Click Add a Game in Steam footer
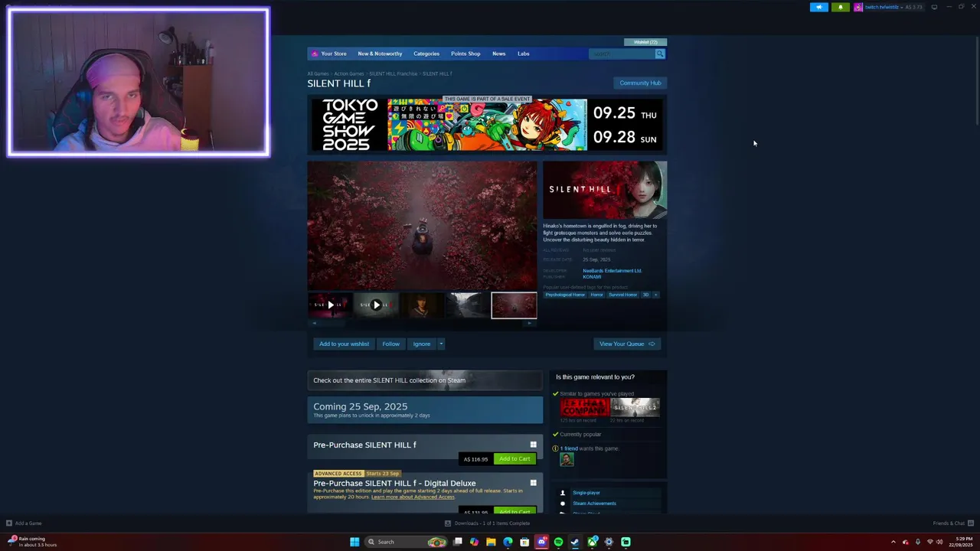The image size is (980, 551). click(x=24, y=523)
